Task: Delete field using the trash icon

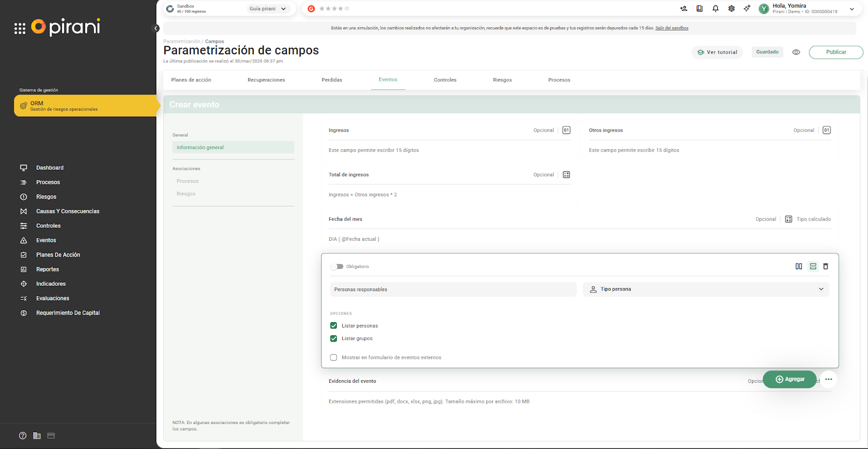Action: click(826, 266)
